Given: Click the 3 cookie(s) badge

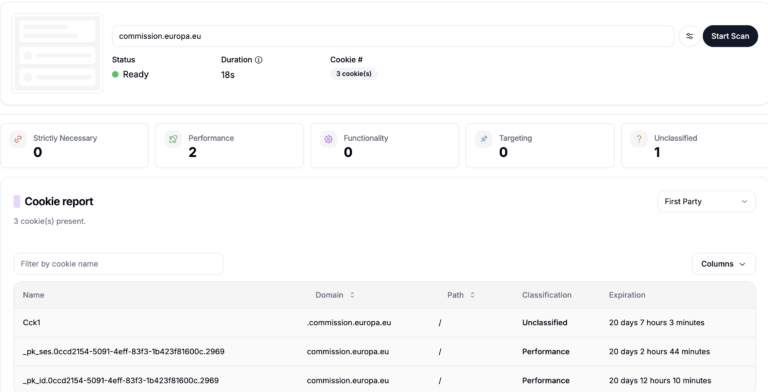Looking at the screenshot, I should (354, 74).
